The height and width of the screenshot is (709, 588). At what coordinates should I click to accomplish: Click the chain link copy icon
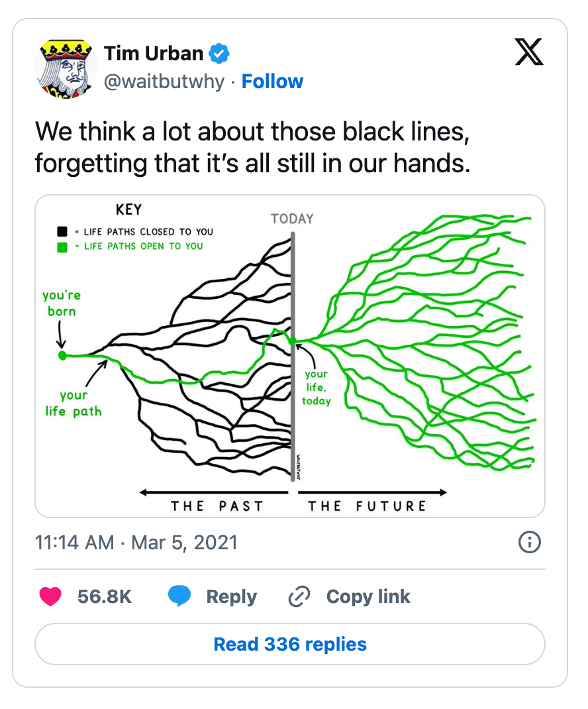pos(299,597)
